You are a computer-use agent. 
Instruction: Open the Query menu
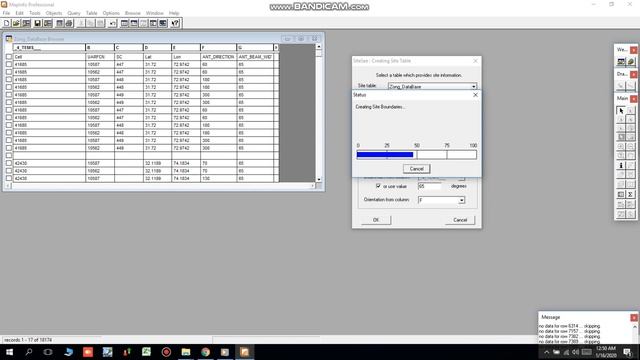(74, 13)
